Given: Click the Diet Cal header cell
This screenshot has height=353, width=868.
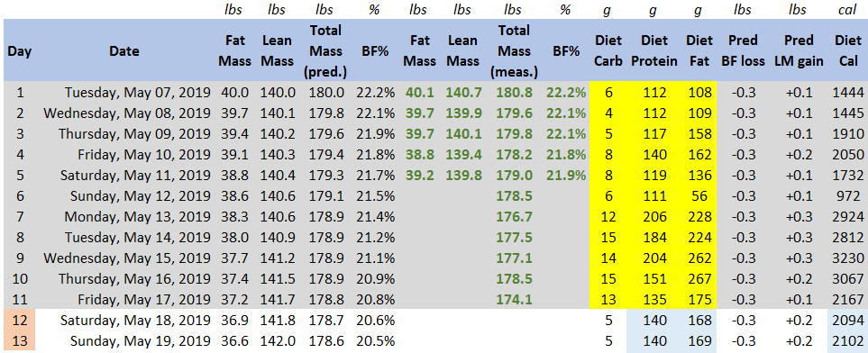Looking at the screenshot, I should (x=847, y=51).
